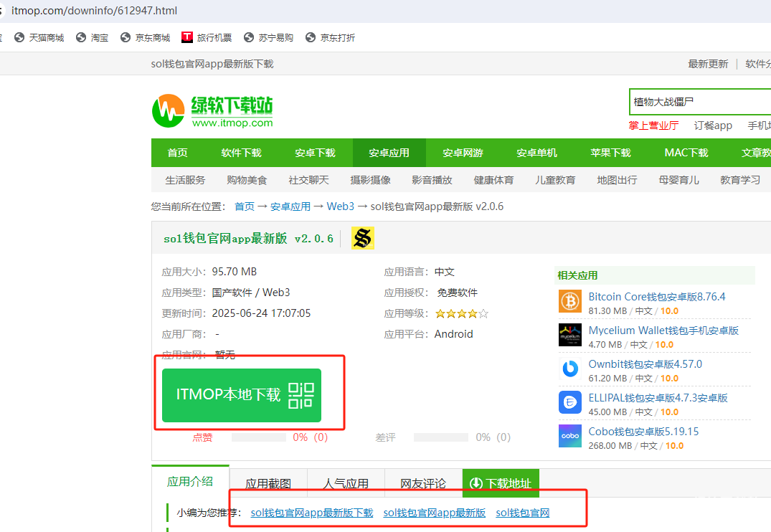Open 安卓网游 in the green navigation menu
This screenshot has width=771, height=532.
pyautogui.click(x=463, y=153)
